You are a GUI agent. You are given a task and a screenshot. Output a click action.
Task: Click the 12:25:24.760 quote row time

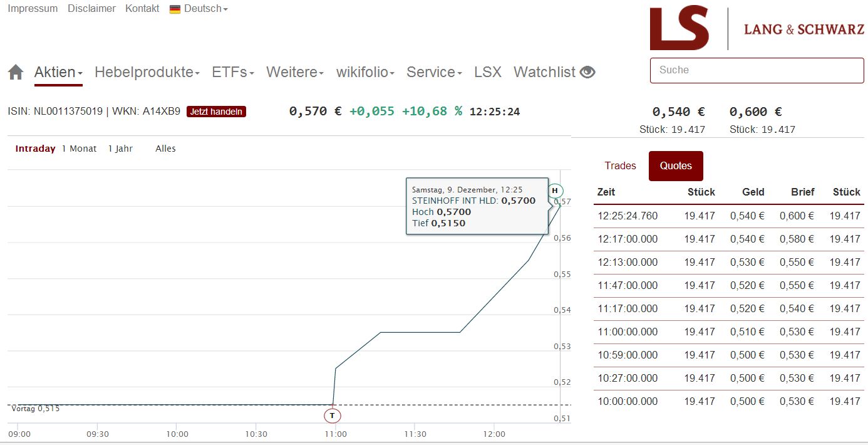coord(628,216)
